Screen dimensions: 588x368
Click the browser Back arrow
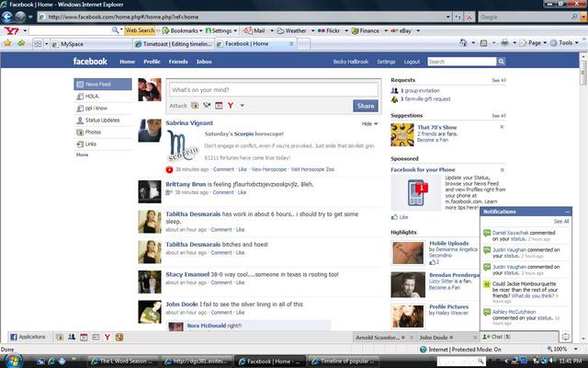click(6, 17)
